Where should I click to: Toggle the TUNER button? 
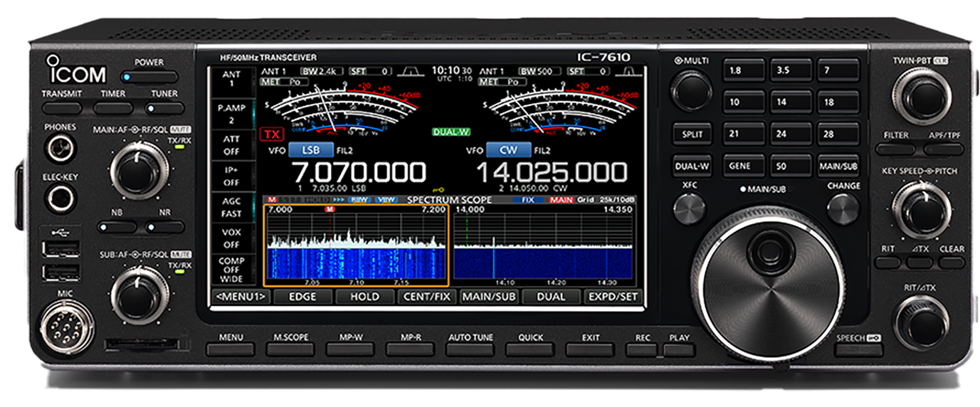pyautogui.click(x=164, y=108)
